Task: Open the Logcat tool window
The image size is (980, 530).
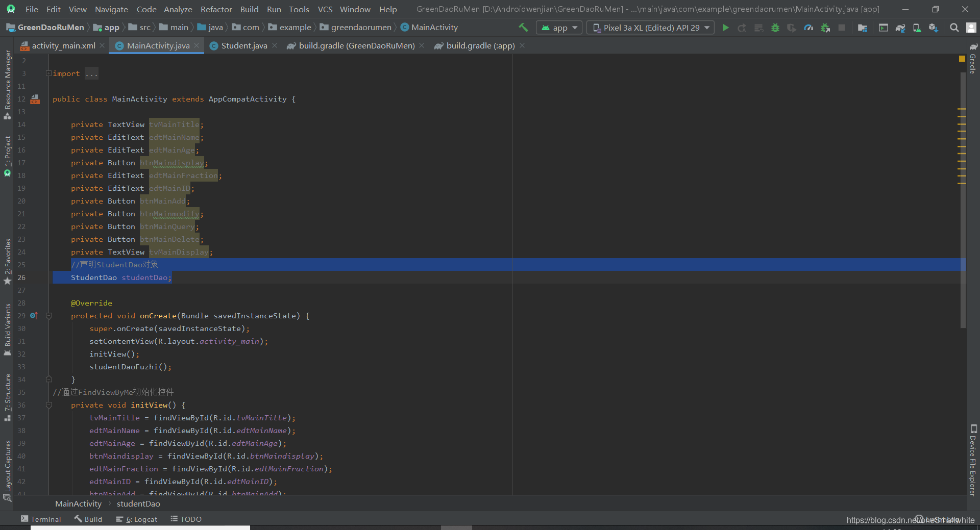Action: 137,519
